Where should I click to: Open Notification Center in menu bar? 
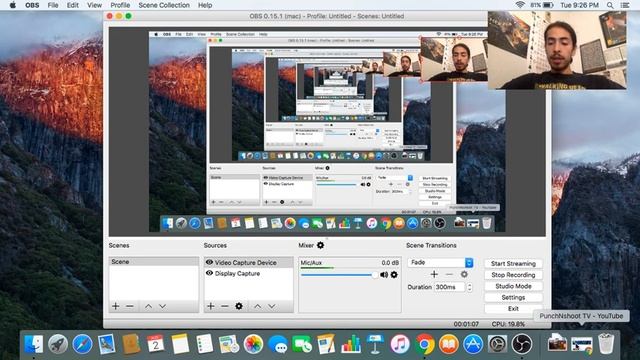coord(625,5)
